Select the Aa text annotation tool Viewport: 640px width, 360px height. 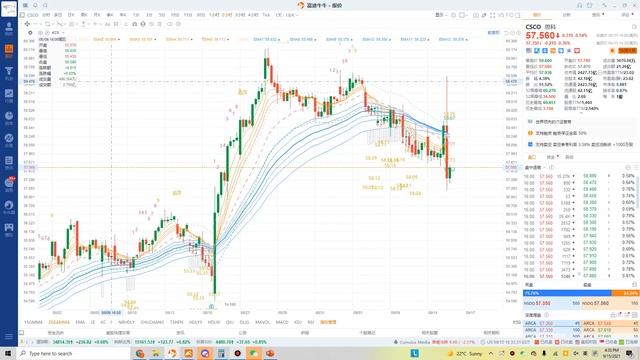click(x=107, y=24)
